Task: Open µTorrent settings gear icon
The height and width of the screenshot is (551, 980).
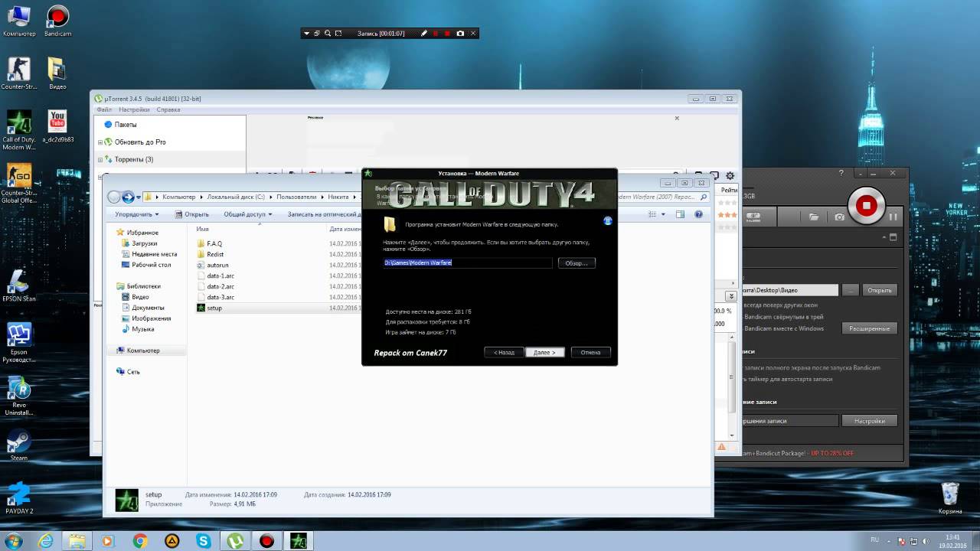Action: pos(730,176)
